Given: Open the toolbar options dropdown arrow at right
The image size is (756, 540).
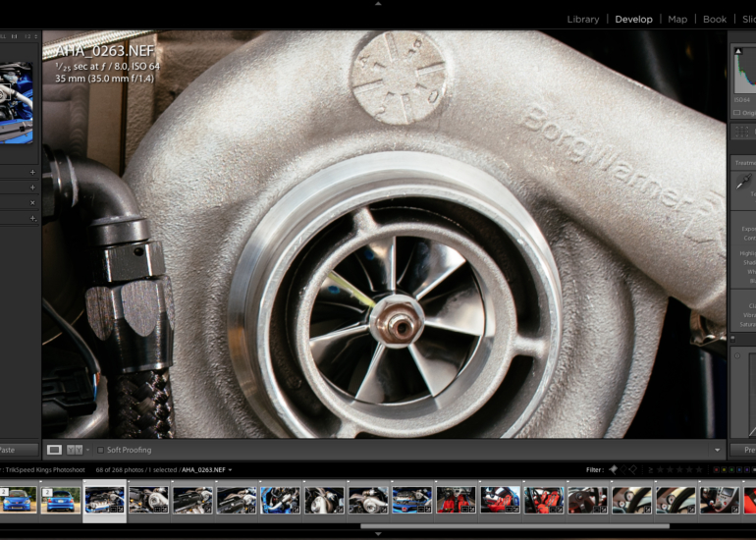Looking at the screenshot, I should click(717, 450).
